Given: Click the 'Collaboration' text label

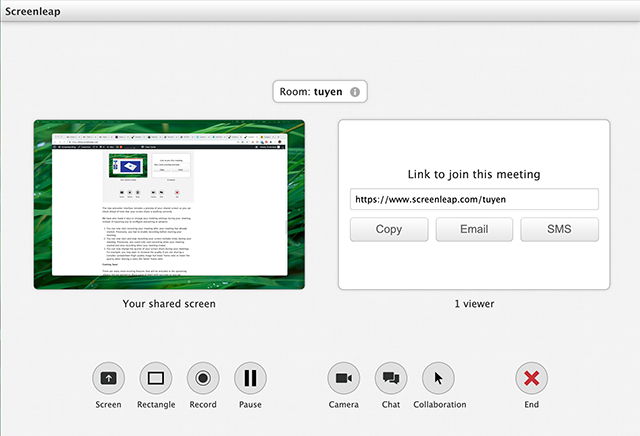Looking at the screenshot, I should [x=439, y=405].
